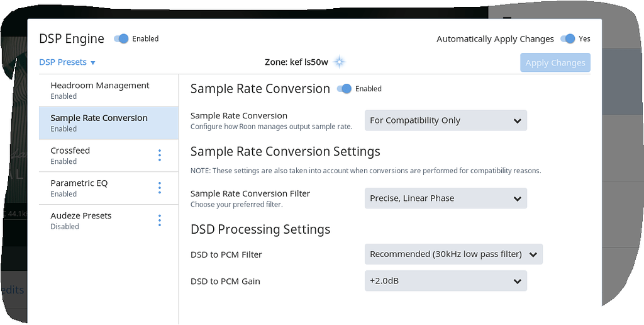The image size is (644, 325).
Task: Select Headroom Management in the sidebar
Action: coord(100,90)
